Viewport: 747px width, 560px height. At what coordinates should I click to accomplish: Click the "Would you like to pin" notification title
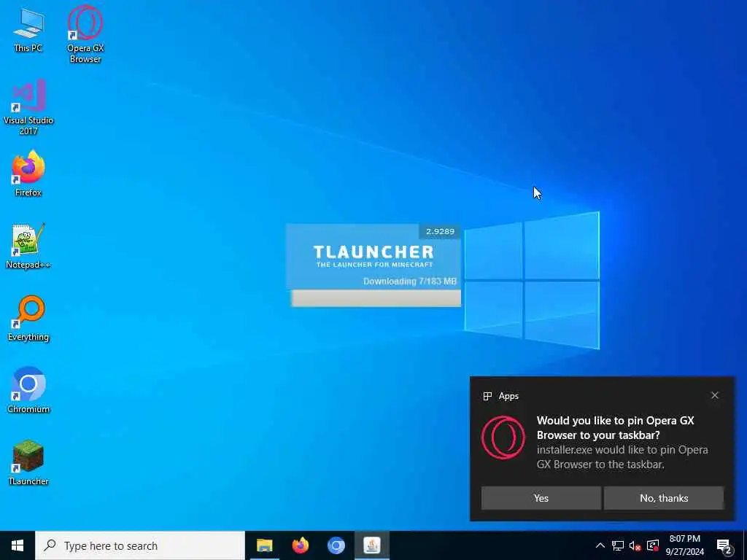click(x=615, y=427)
